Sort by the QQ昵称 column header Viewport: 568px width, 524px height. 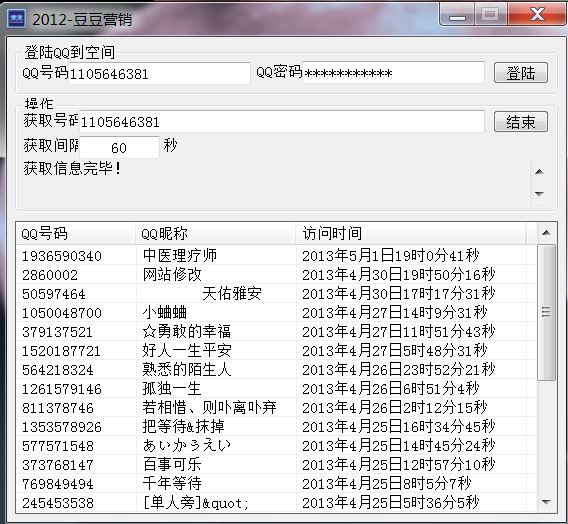click(216, 234)
